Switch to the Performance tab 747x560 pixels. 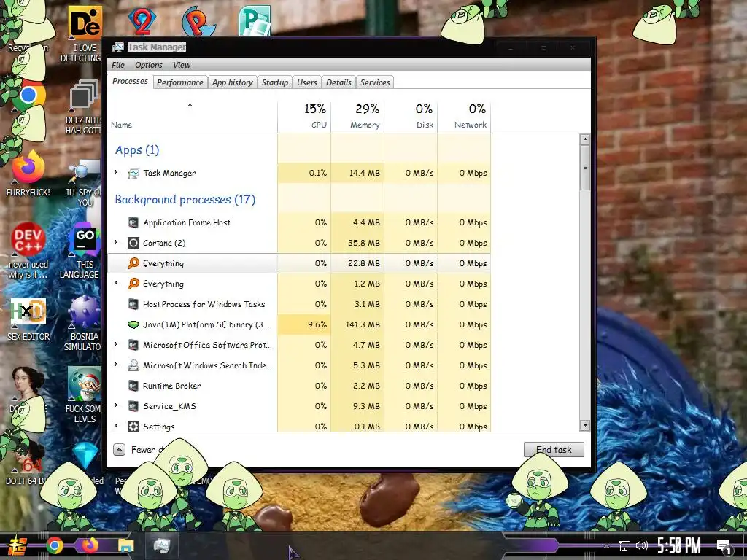[x=180, y=82]
